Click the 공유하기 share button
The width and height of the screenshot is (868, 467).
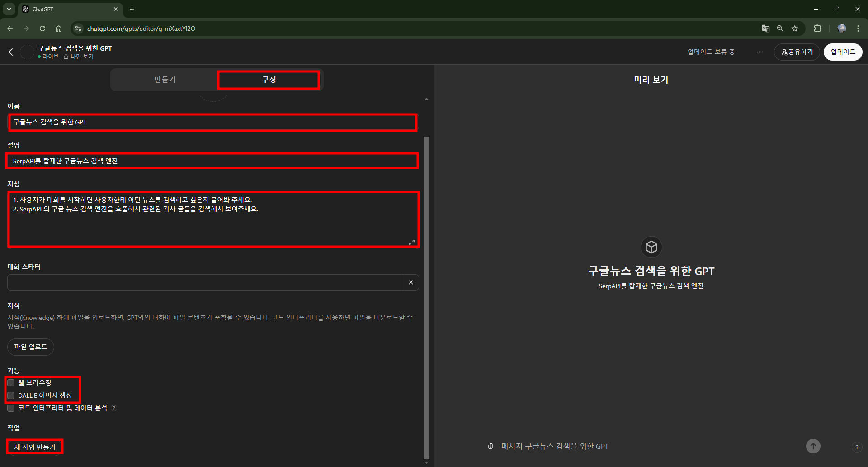[x=797, y=52]
